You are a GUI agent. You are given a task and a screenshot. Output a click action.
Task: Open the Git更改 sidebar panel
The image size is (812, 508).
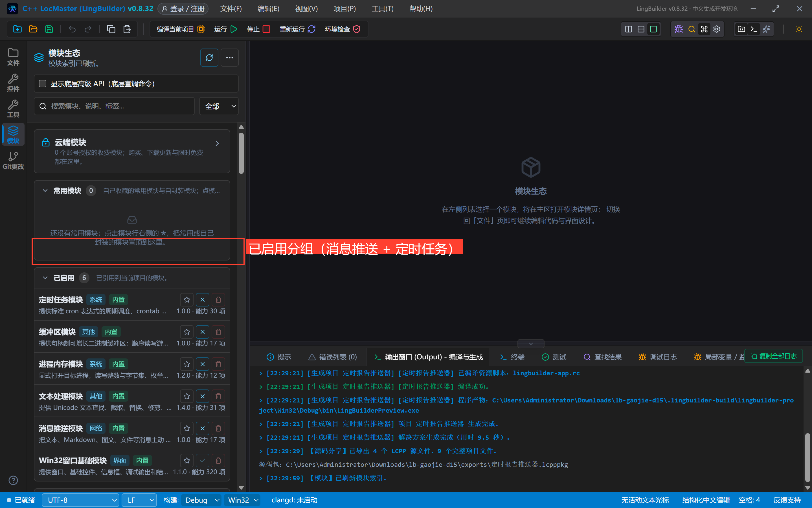click(x=13, y=161)
